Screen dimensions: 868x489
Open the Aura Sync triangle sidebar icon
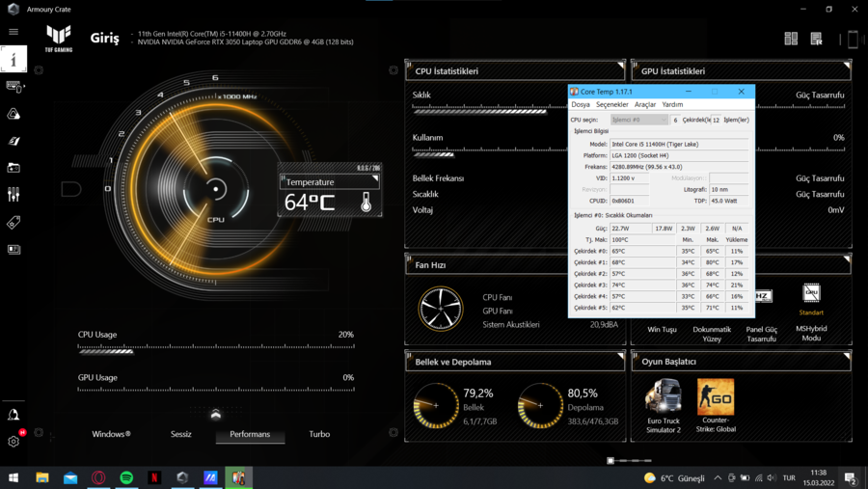pyautogui.click(x=14, y=114)
